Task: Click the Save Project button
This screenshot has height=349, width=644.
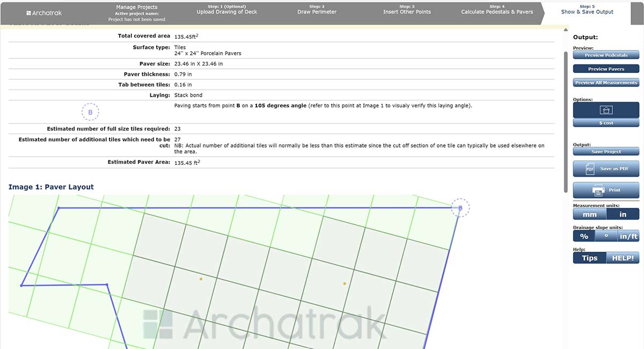Action: click(606, 152)
